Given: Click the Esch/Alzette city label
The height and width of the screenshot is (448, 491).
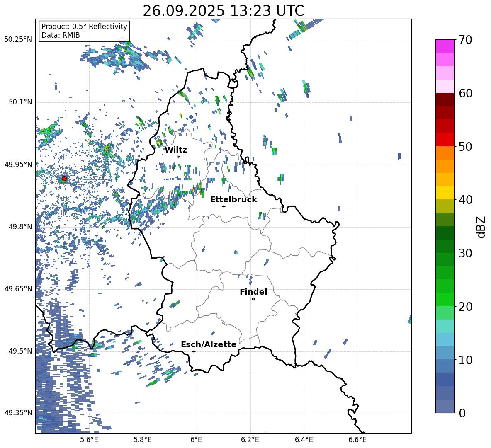Looking at the screenshot, I should point(209,344).
